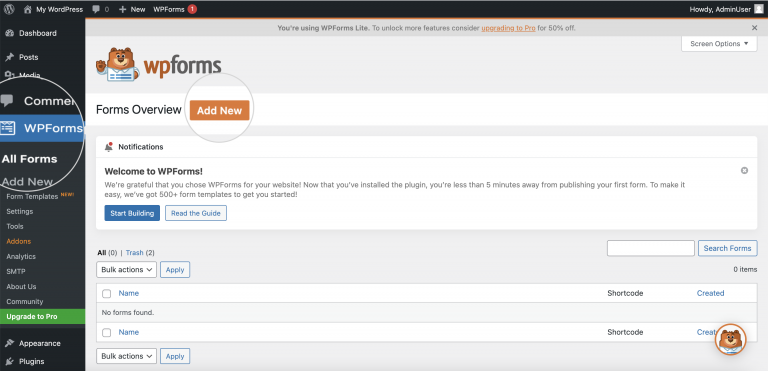Click the top Apply button
This screenshot has width=768, height=371.
pos(175,270)
